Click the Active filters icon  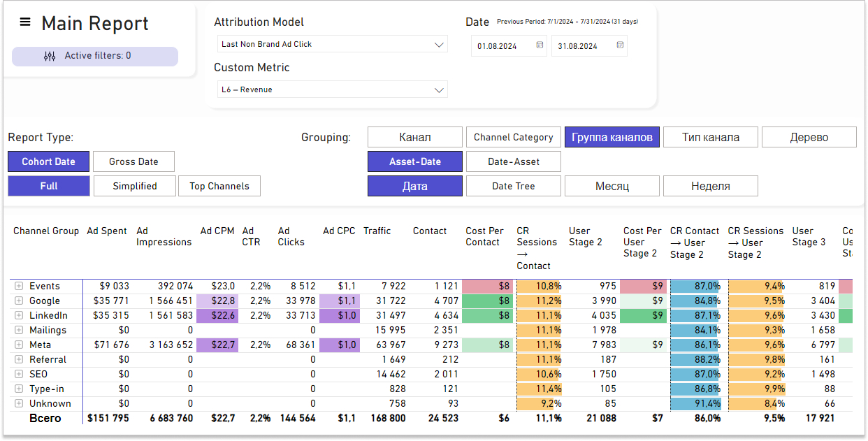[50, 56]
